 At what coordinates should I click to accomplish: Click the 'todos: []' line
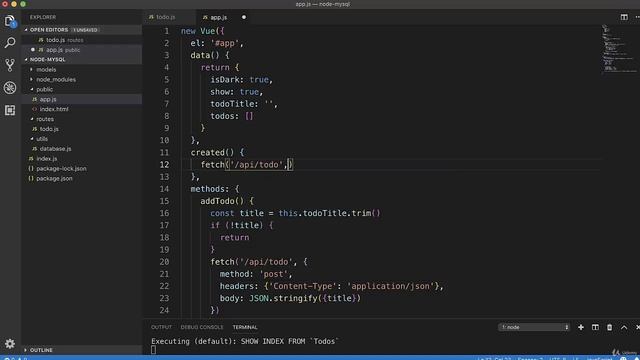point(231,116)
